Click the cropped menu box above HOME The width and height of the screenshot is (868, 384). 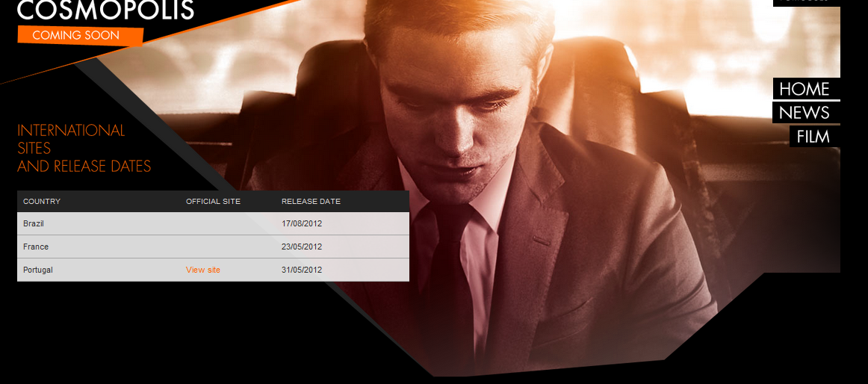pos(806,3)
